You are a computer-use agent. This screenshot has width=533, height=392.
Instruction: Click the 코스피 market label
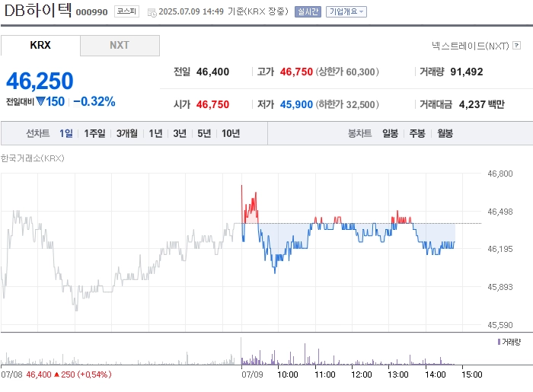click(126, 11)
